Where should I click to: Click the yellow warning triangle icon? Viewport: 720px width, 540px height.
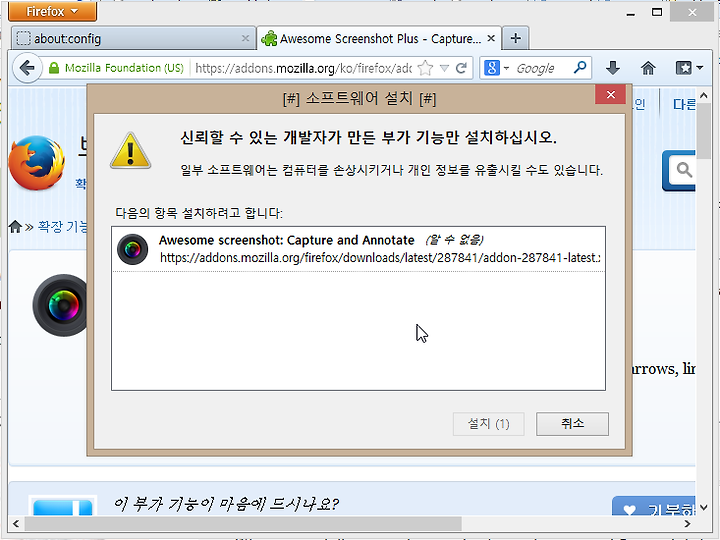coord(130,151)
